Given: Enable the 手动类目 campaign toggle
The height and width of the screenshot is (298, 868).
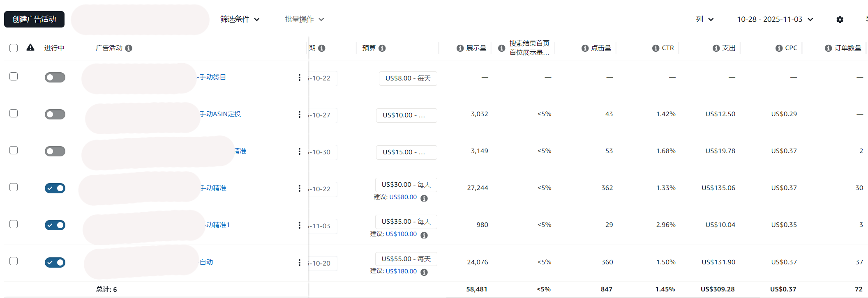Looking at the screenshot, I should point(55,78).
